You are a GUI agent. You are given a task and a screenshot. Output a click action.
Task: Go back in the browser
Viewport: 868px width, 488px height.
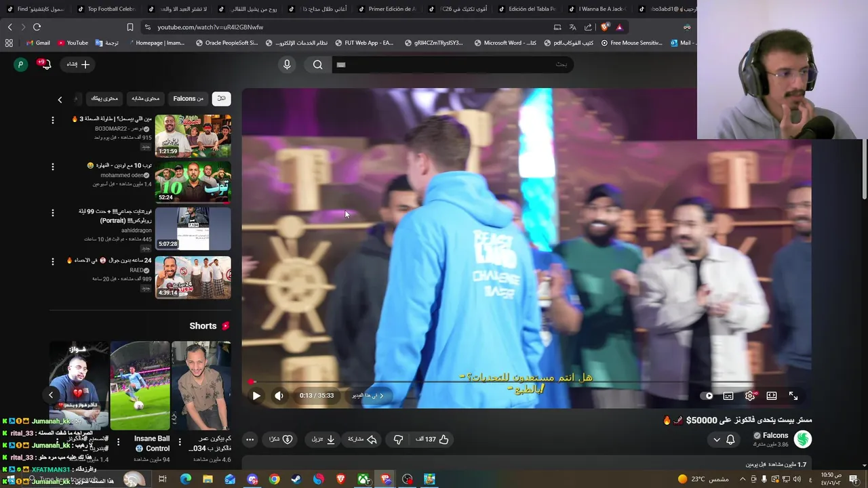[x=9, y=27]
